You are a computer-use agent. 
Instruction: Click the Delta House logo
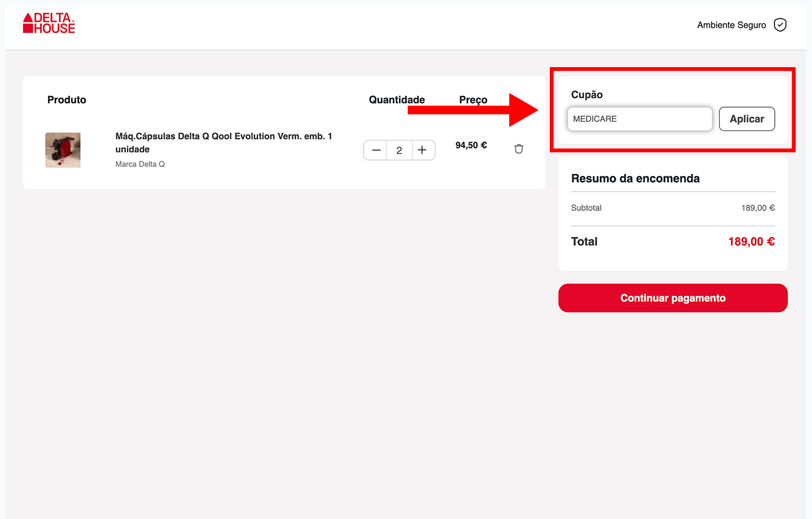click(49, 24)
